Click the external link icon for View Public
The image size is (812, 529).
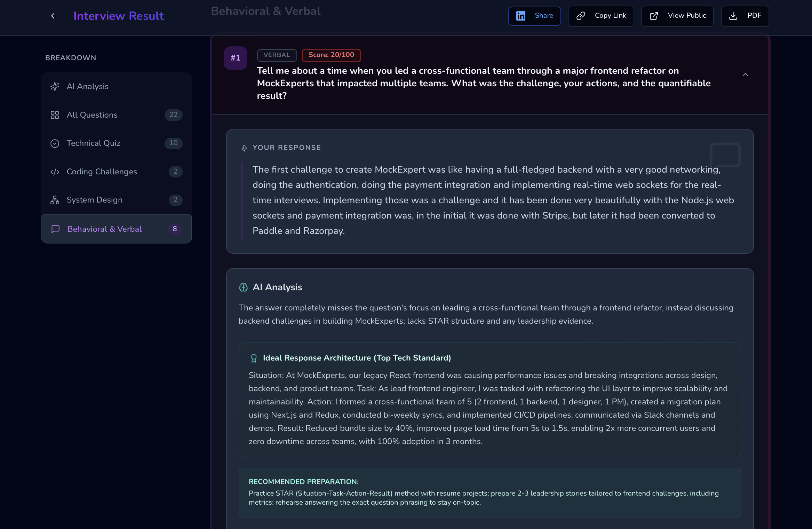coord(654,16)
